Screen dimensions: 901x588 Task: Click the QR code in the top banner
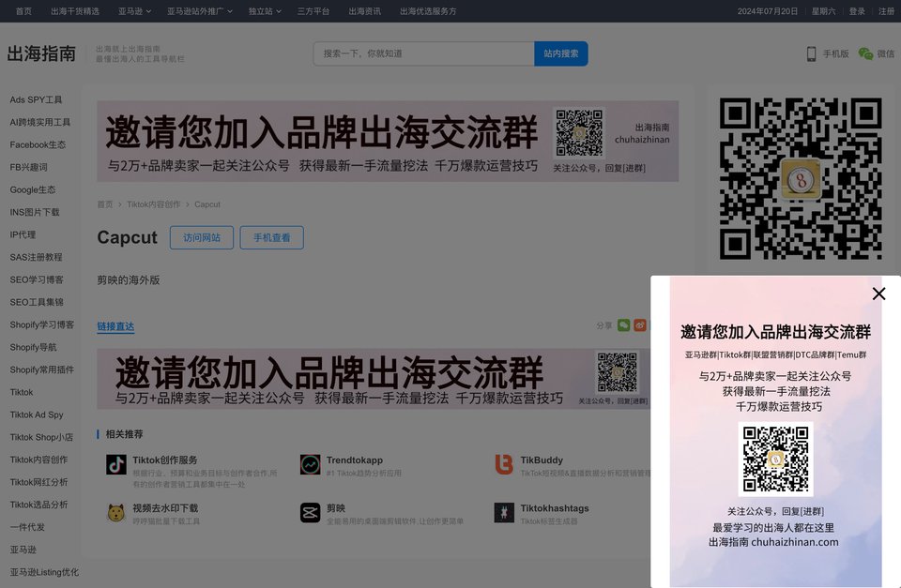click(579, 133)
